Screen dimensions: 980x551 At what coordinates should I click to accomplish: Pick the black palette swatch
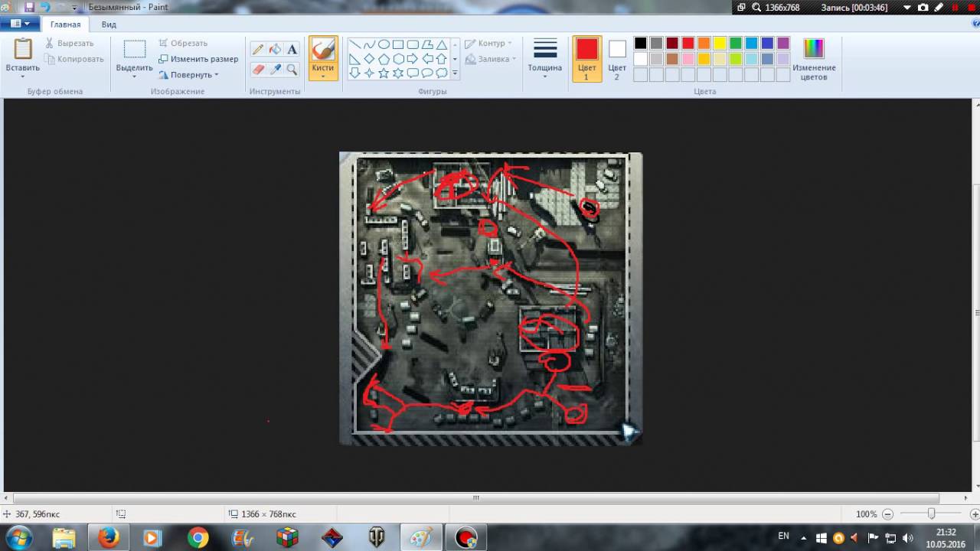click(x=640, y=44)
